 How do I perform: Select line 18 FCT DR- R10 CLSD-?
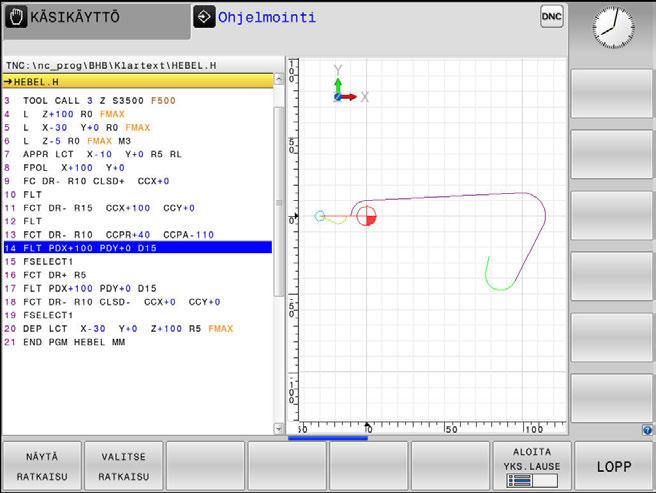pyautogui.click(x=138, y=302)
